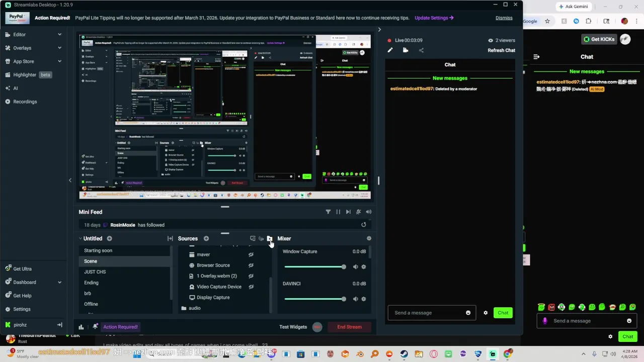
Task: Click the performance stats bar icon
Action: click(x=81, y=327)
